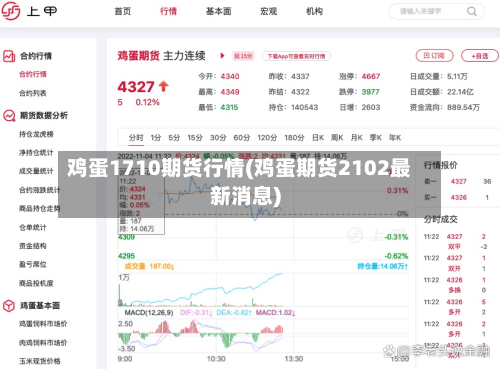
Task: Select the 周K chart period tab
Action: point(337,138)
